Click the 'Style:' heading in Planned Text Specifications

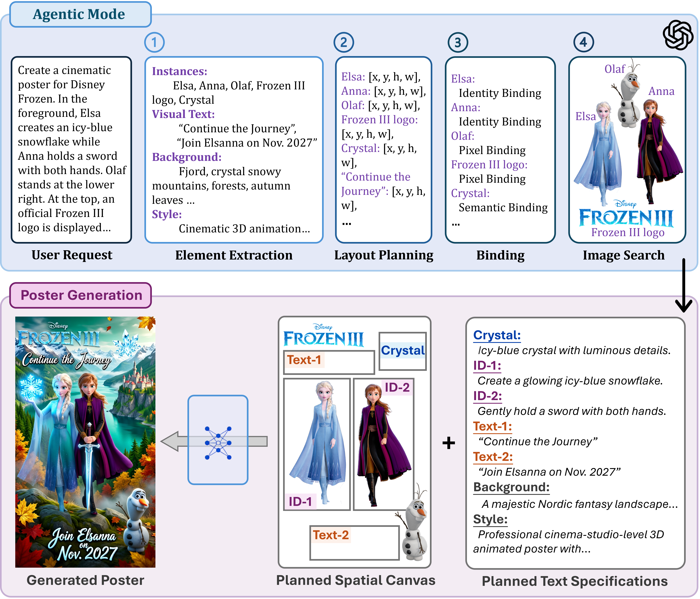pyautogui.click(x=490, y=520)
